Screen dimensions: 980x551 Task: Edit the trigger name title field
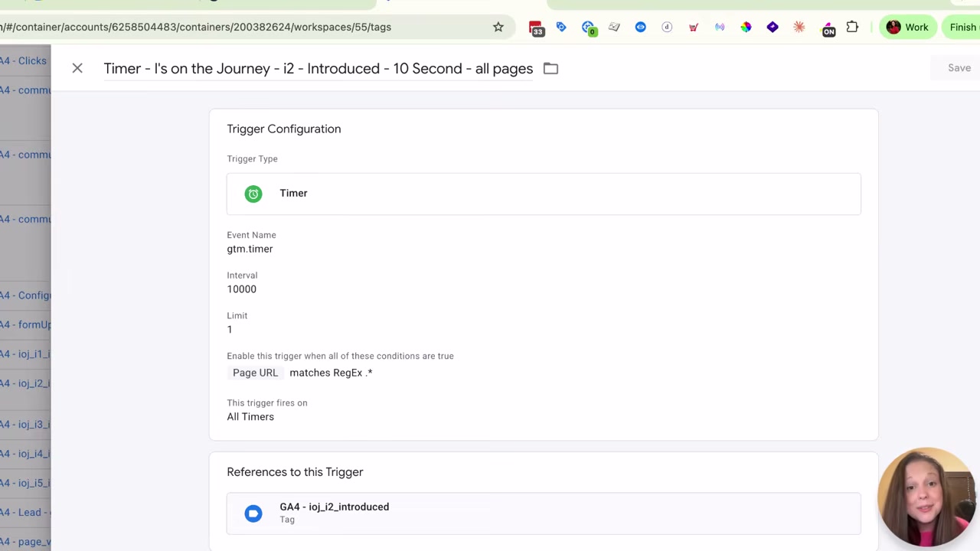click(x=318, y=68)
